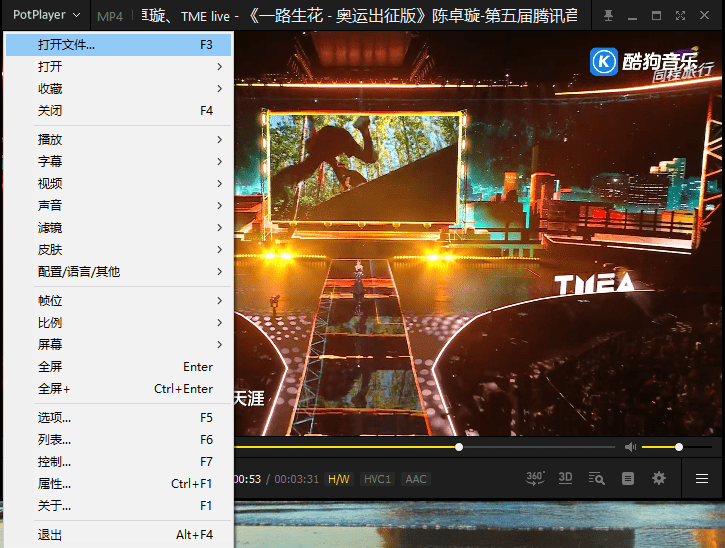Screen dimensions: 725x548
Task: Select 打开文件... menu entry
Action: 118,45
